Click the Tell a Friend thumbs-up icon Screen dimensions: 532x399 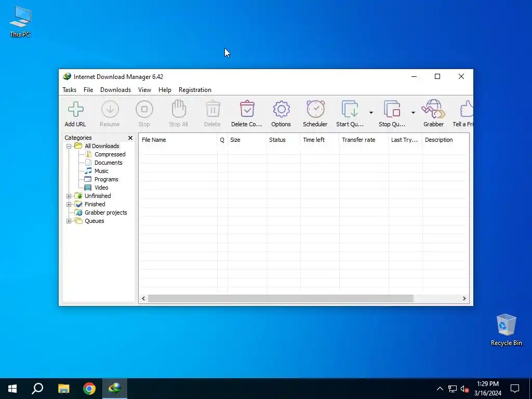tap(467, 109)
